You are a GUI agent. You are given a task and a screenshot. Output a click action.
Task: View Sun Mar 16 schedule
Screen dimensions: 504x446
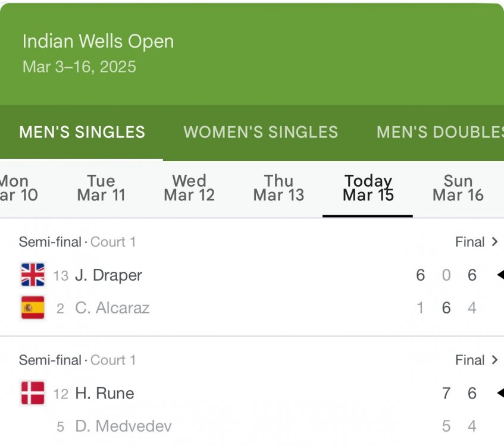pos(458,188)
